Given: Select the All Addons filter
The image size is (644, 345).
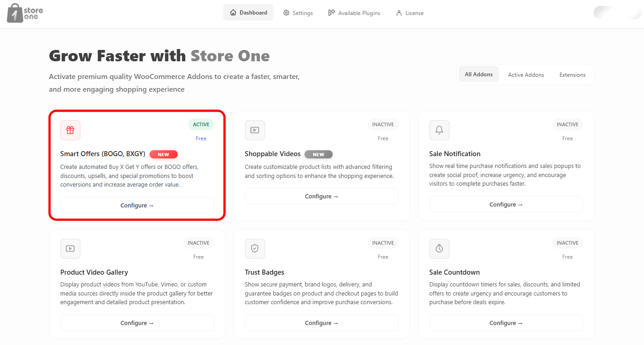Looking at the screenshot, I should pos(479,74).
